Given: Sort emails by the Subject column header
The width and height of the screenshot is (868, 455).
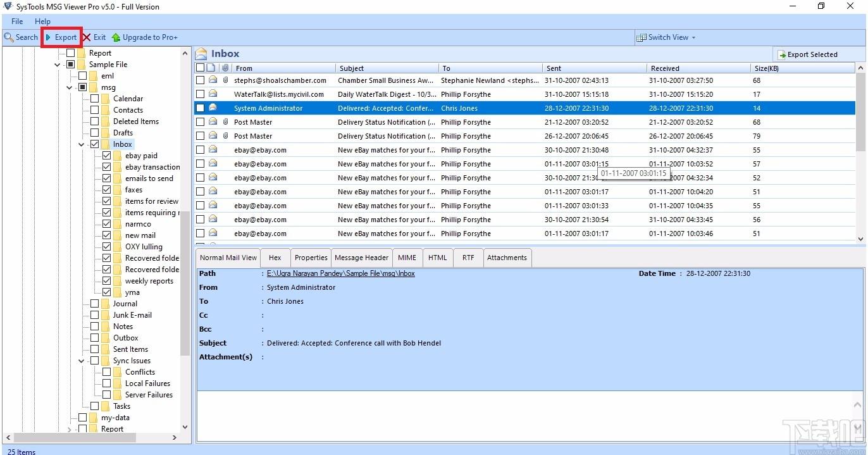Looking at the screenshot, I should click(x=386, y=68).
